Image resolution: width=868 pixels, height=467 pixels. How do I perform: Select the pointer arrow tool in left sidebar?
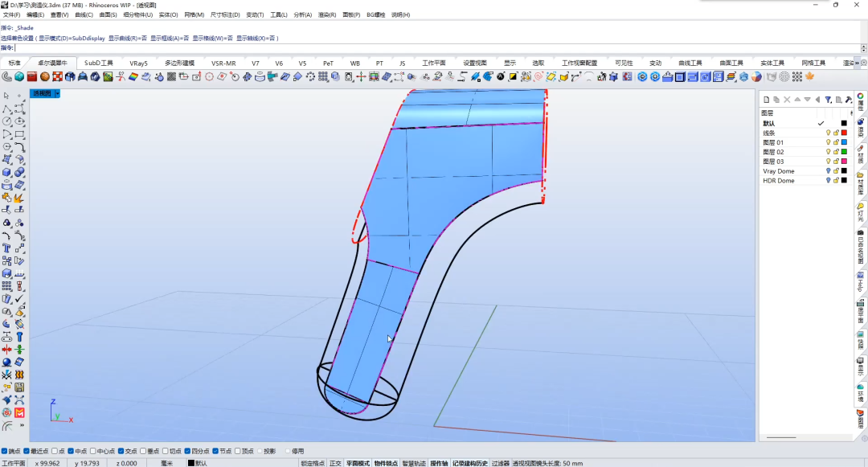pos(6,96)
